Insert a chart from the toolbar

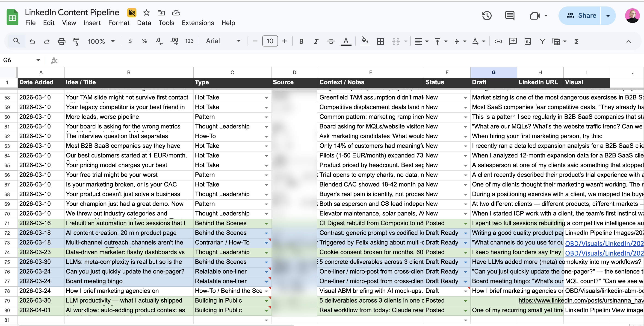click(x=527, y=41)
